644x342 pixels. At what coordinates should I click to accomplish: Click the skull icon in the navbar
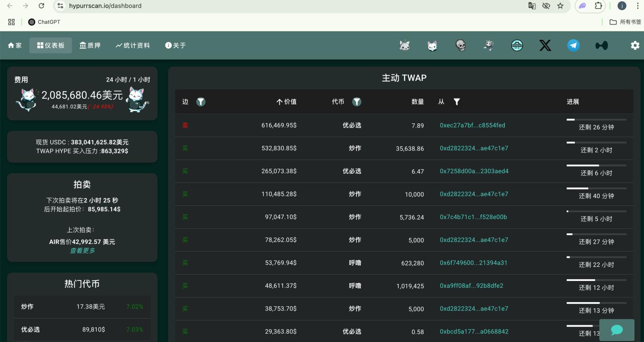click(461, 45)
